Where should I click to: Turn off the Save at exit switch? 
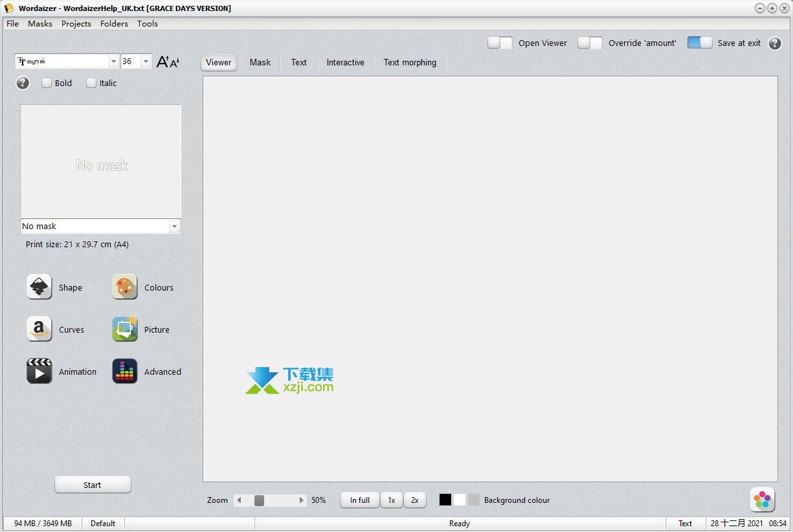tap(700, 43)
